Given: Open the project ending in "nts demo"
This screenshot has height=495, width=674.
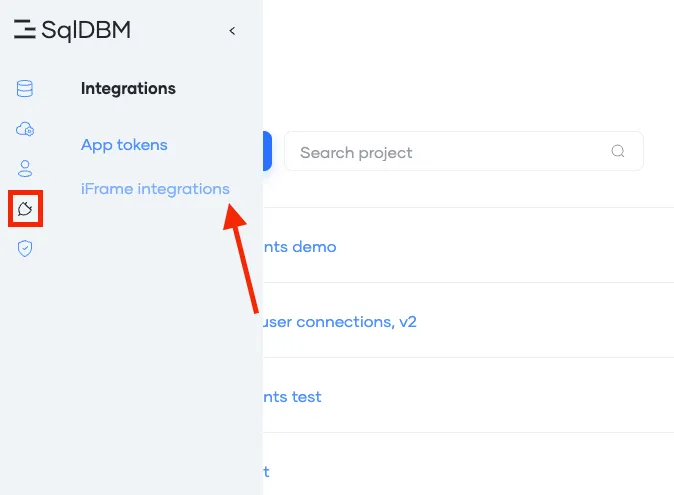Looking at the screenshot, I should [300, 246].
